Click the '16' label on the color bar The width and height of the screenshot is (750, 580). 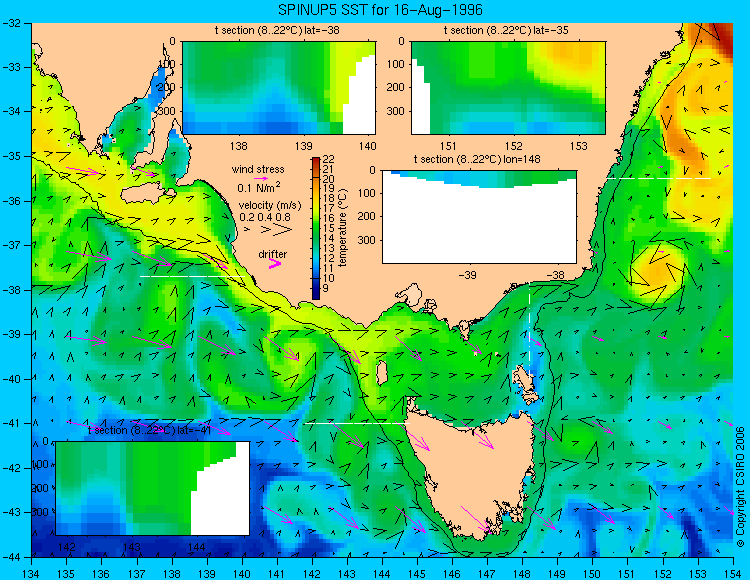pos(329,219)
